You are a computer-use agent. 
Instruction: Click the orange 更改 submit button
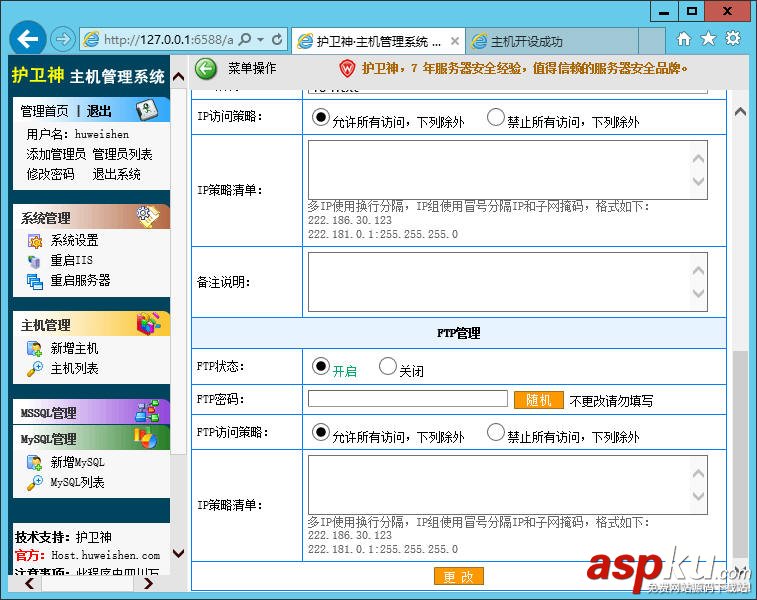(459, 576)
